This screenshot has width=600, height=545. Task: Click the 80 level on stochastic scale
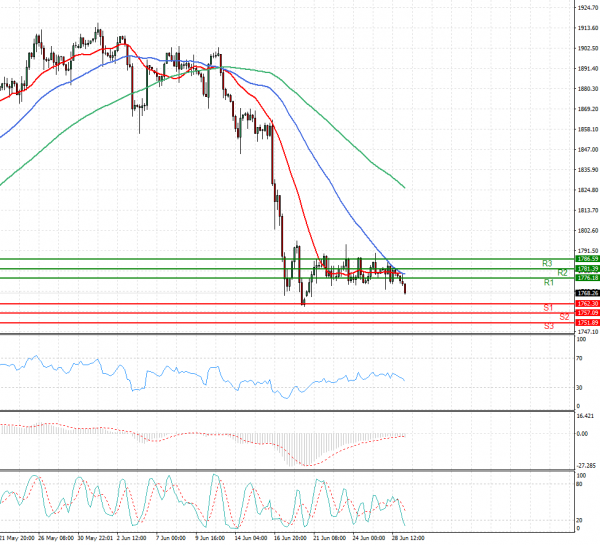pos(579,484)
